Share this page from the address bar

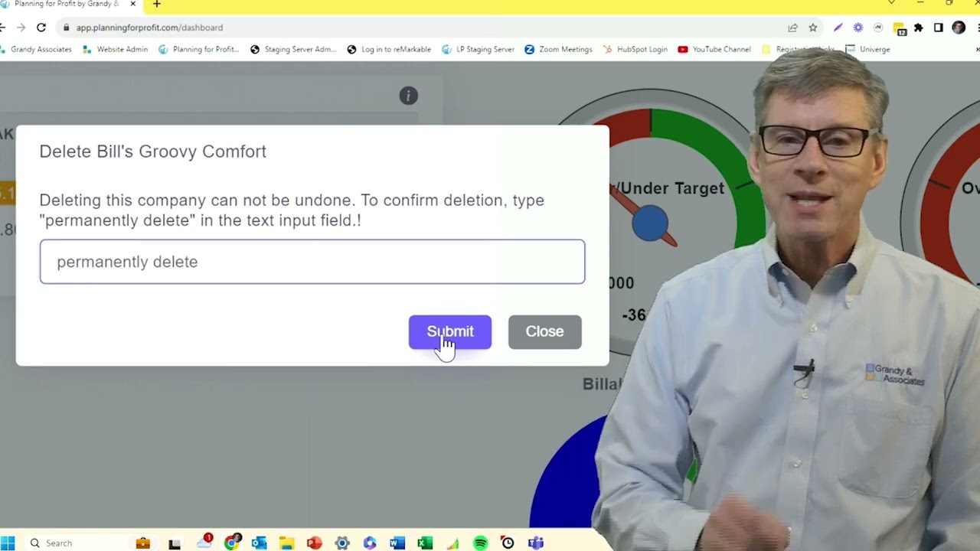(792, 28)
